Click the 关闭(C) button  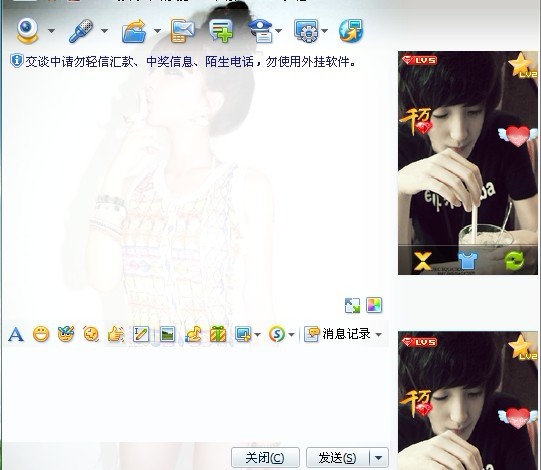265,458
